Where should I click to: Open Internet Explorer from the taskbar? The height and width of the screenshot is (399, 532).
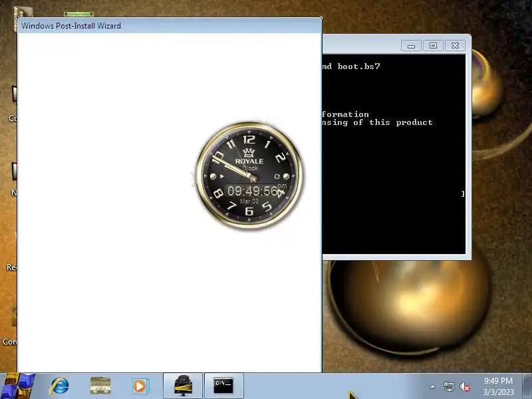[x=60, y=386]
